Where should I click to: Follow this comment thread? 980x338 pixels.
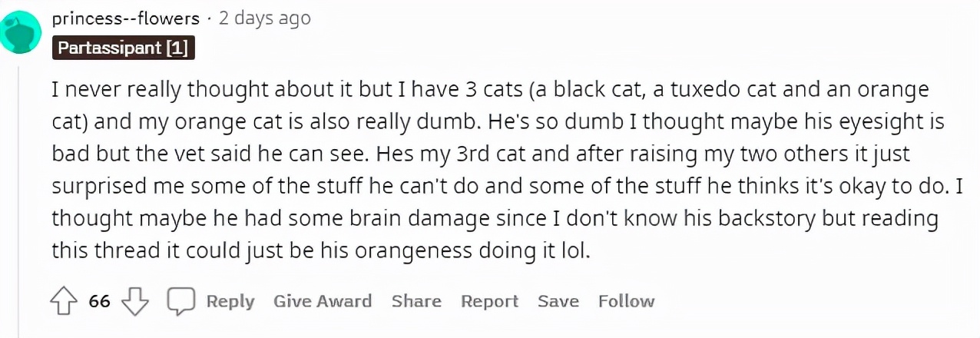626,301
